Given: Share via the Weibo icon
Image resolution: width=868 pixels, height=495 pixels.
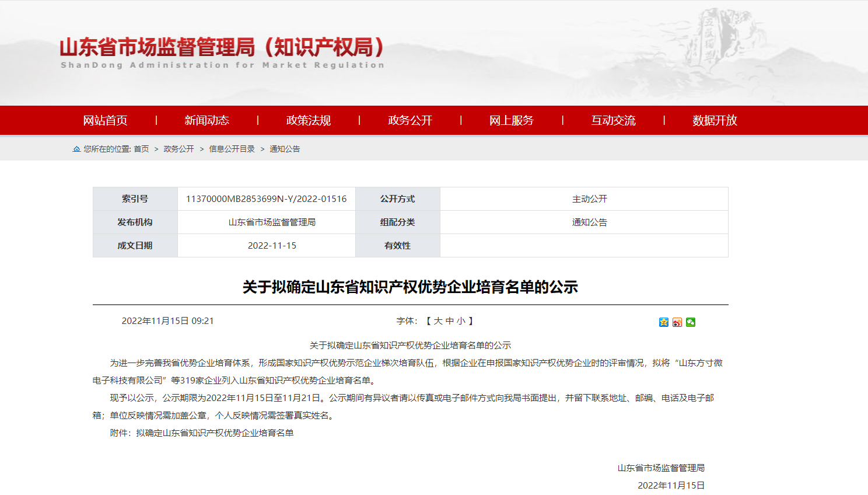Looking at the screenshot, I should 677,322.
